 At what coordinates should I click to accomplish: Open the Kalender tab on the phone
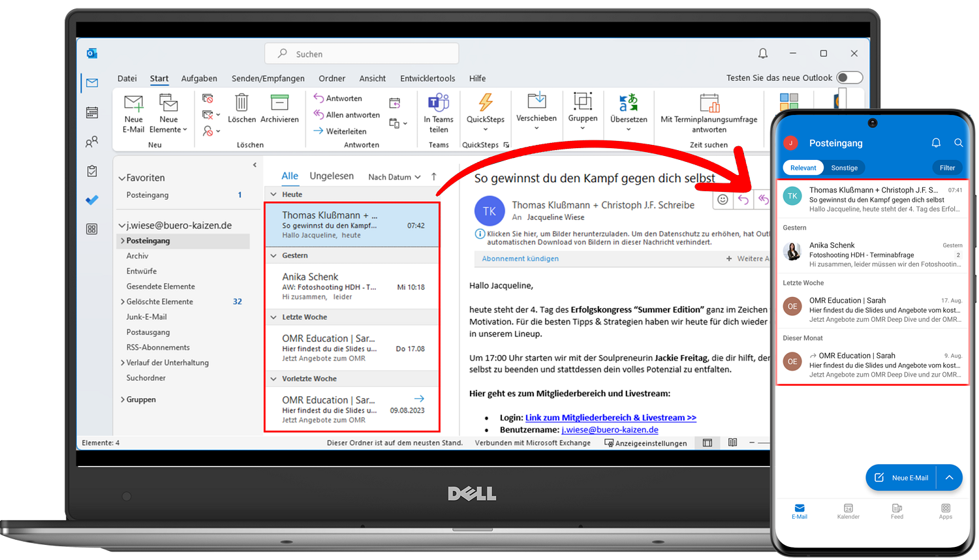pos(848,512)
